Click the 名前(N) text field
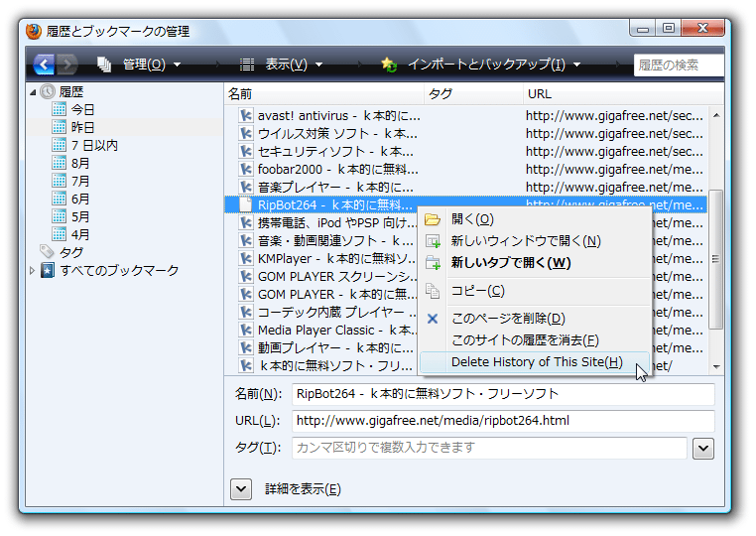 503,394
